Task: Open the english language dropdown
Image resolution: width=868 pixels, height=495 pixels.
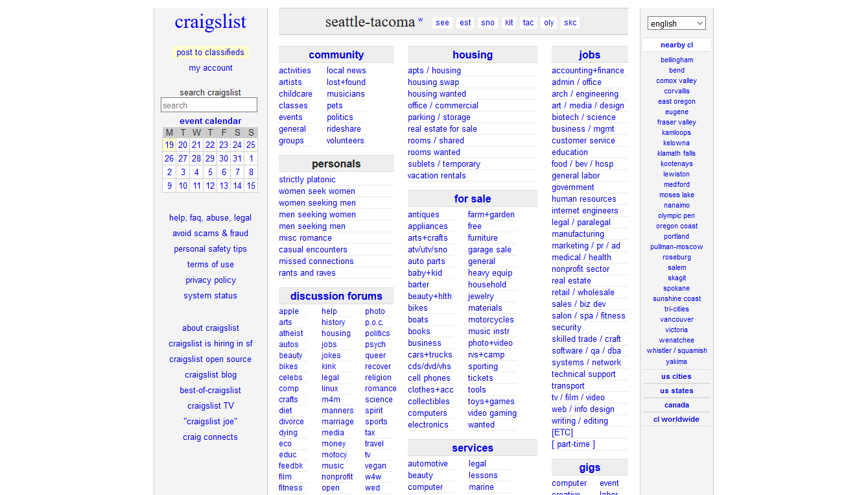Action: [676, 23]
